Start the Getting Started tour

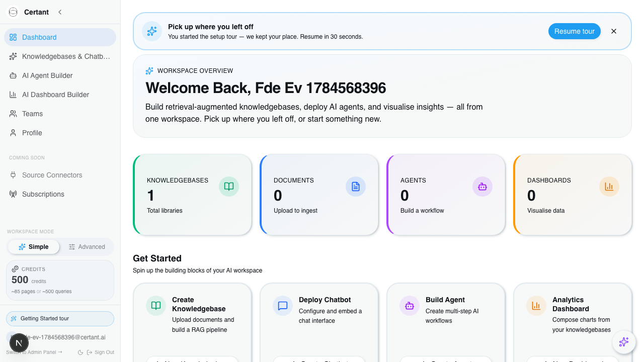(60, 318)
